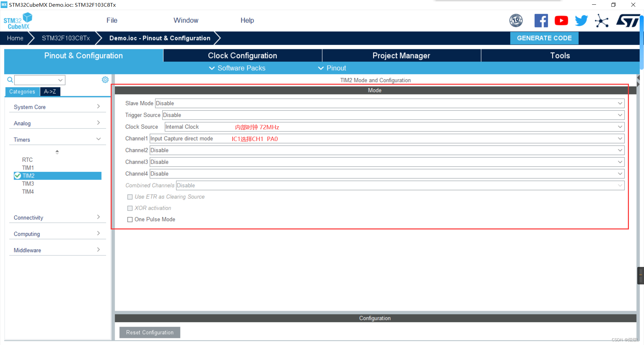Select TIM3 in the Timers list
This screenshot has width=644, height=345.
coord(28,184)
